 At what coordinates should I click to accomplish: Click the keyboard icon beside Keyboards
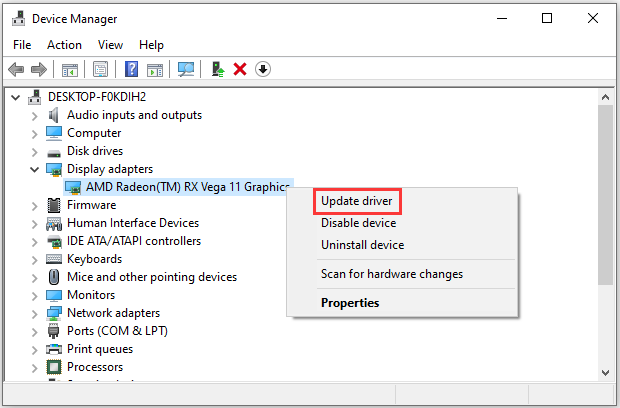(x=54, y=259)
